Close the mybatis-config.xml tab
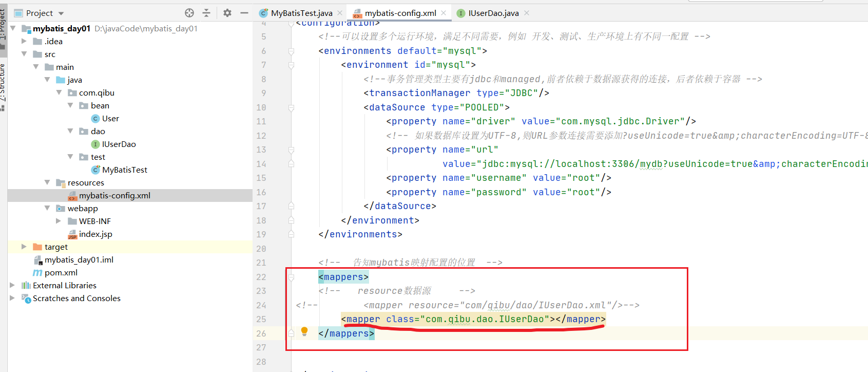 point(443,13)
